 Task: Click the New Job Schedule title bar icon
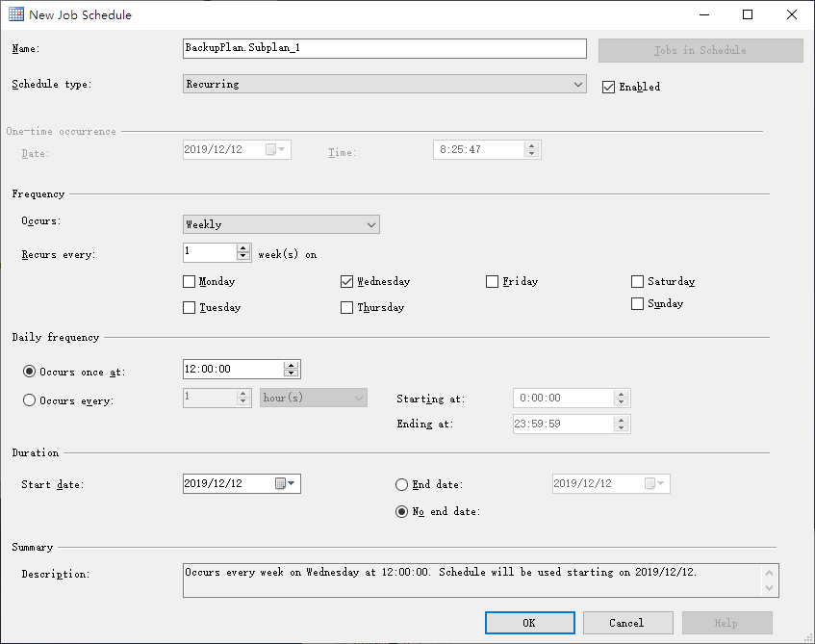click(16, 14)
